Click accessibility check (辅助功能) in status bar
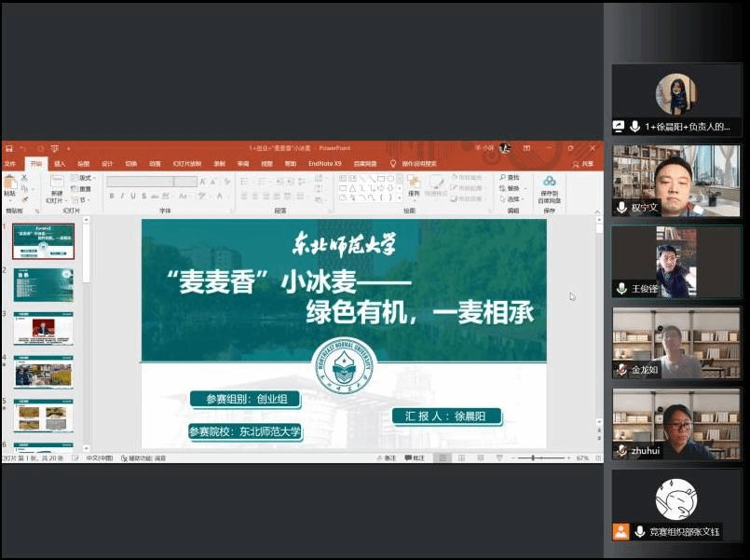The image size is (750, 560). point(143,458)
